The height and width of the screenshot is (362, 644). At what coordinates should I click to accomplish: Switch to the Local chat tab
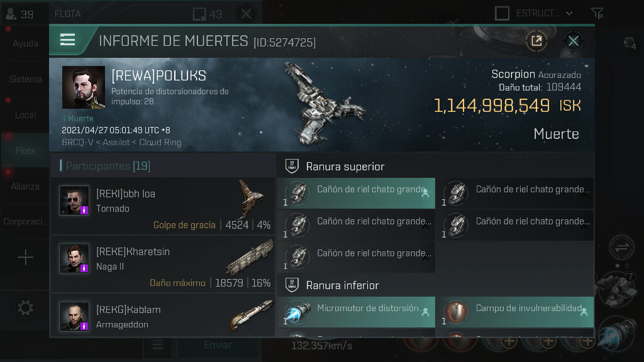pos(25,115)
